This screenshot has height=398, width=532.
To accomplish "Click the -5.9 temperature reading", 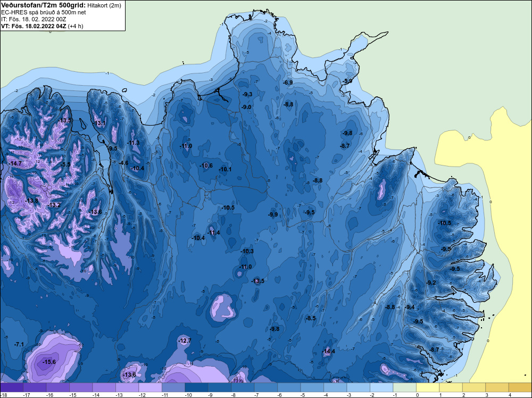I will point(347,81).
